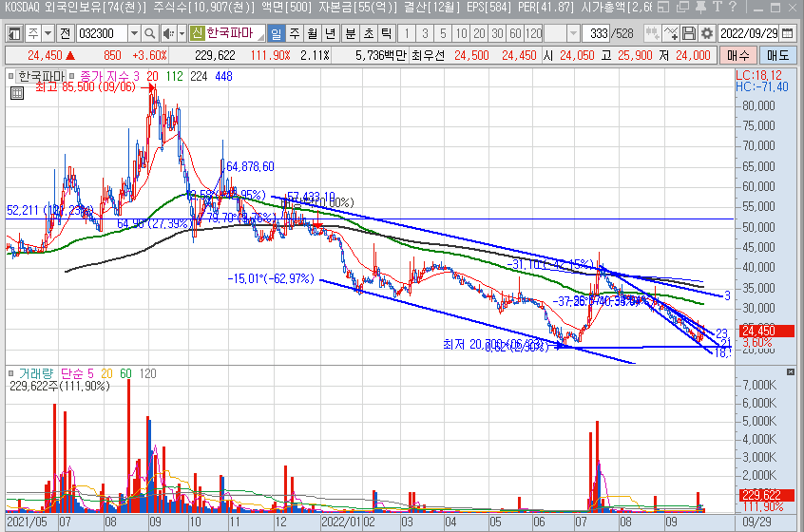The image size is (804, 532).
Task: Select the 20 interval button
Action: click(x=479, y=34)
